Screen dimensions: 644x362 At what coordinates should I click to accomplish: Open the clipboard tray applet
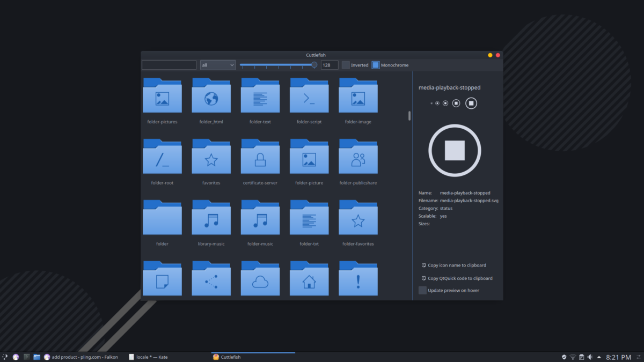click(x=581, y=357)
